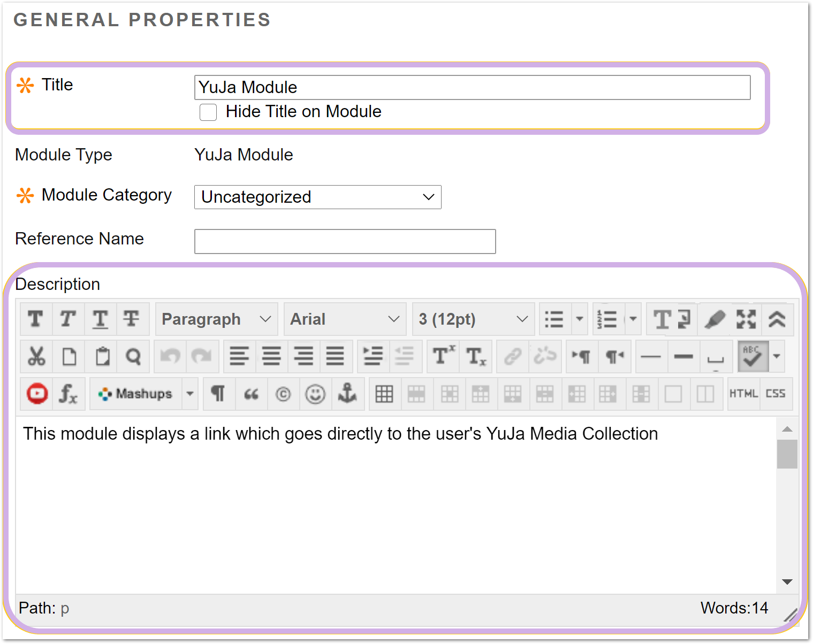This screenshot has width=813, height=644.
Task: Cut the selected text
Action: point(36,356)
